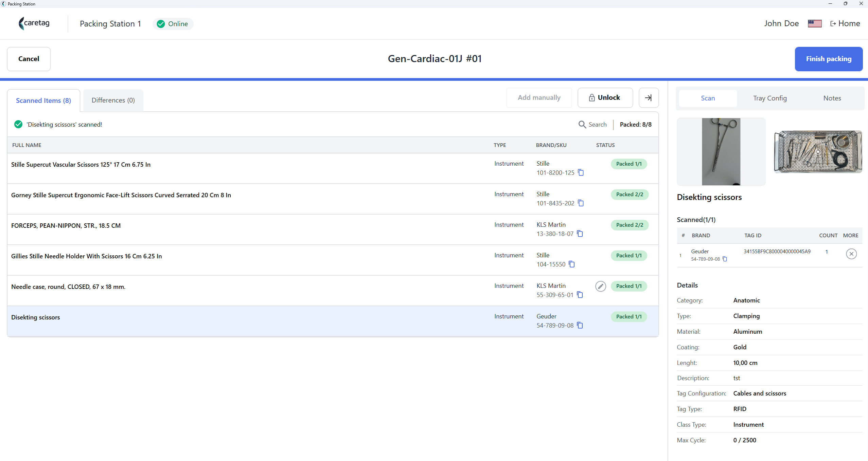
Task: Copy SKU 13-380-18-07 to clipboard
Action: pos(580,234)
